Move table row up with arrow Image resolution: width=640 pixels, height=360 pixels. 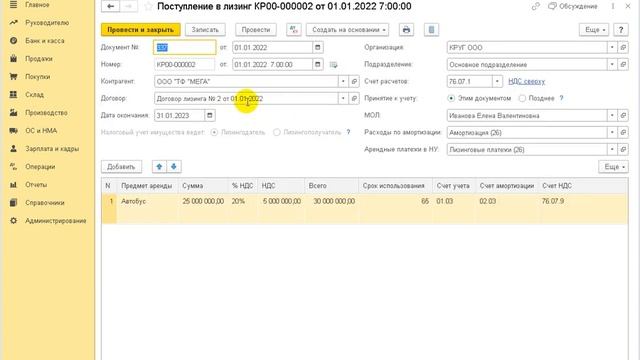pyautogui.click(x=159, y=167)
